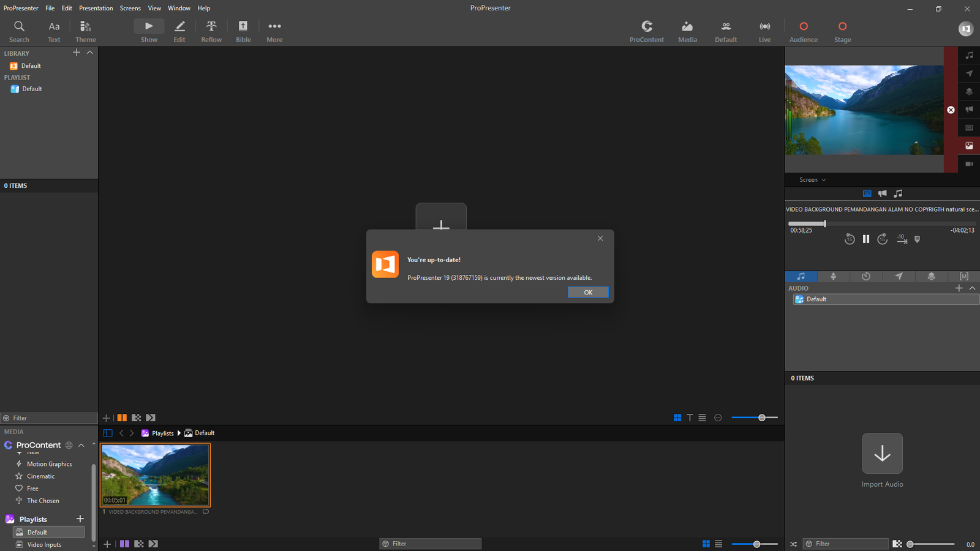The width and height of the screenshot is (980, 551).
Task: Open the More toolbar menu
Action: coord(274,31)
